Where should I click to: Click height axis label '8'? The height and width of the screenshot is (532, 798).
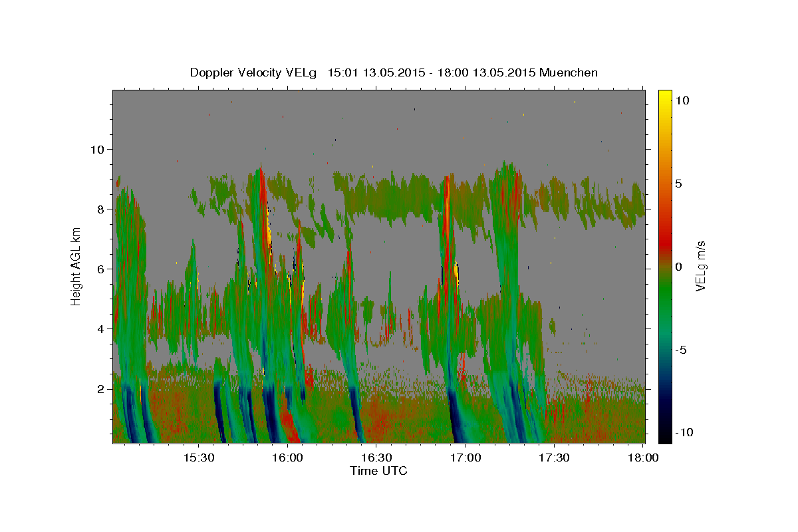(99, 209)
